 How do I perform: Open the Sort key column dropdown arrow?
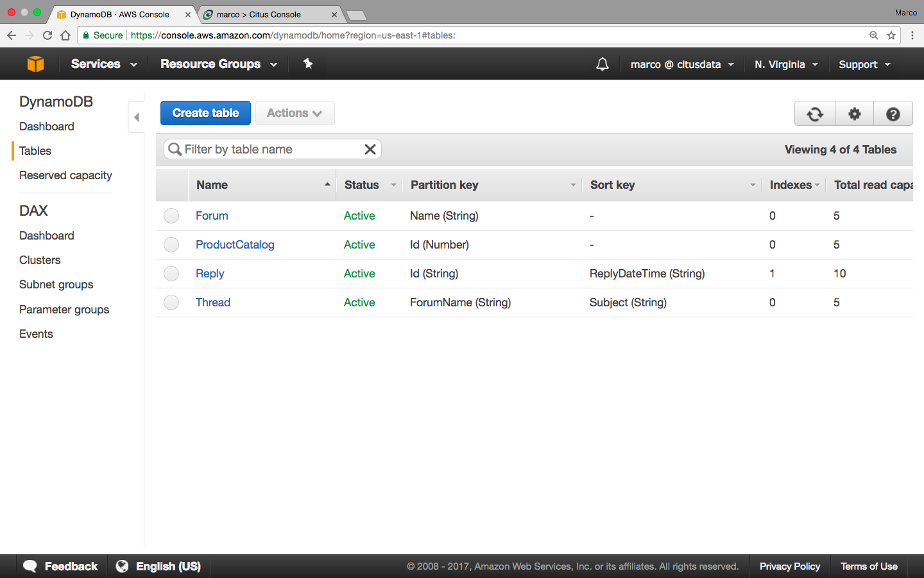pos(753,185)
